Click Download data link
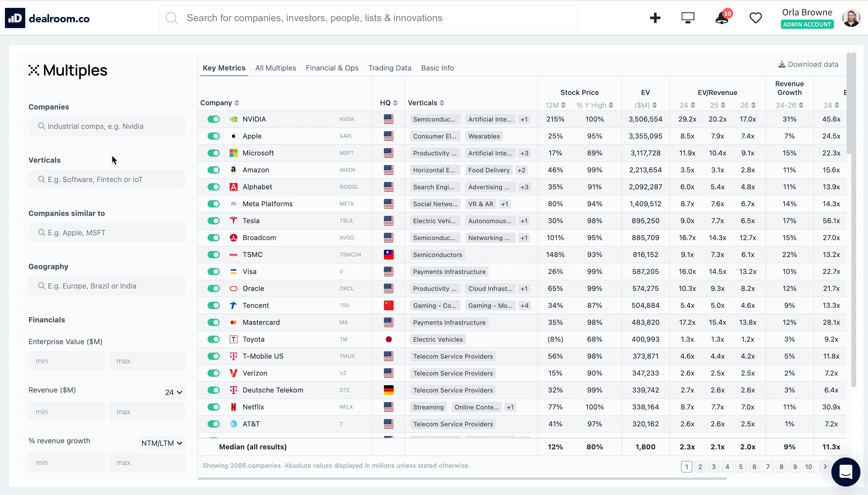868x495 pixels. 808,64
